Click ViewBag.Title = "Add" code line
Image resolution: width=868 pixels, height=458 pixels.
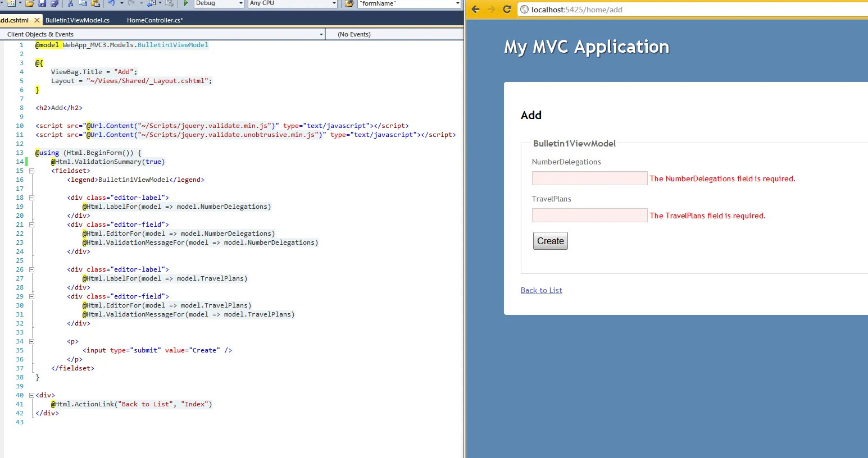point(94,72)
